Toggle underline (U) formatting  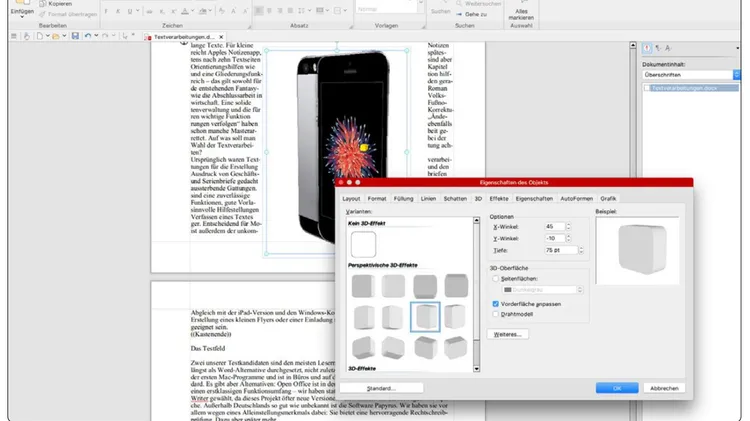(x=130, y=11)
